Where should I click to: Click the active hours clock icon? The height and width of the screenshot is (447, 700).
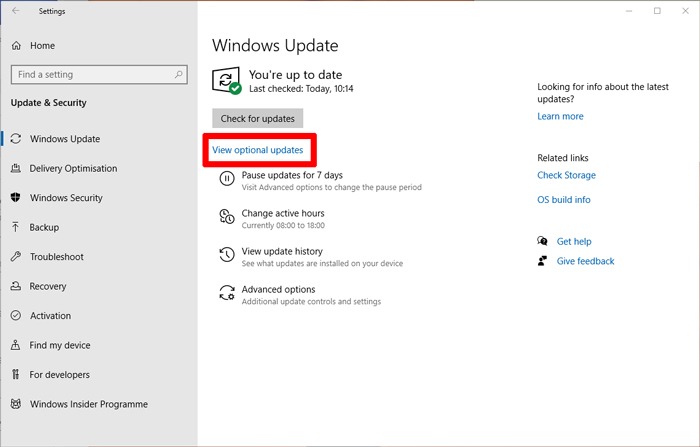[227, 217]
